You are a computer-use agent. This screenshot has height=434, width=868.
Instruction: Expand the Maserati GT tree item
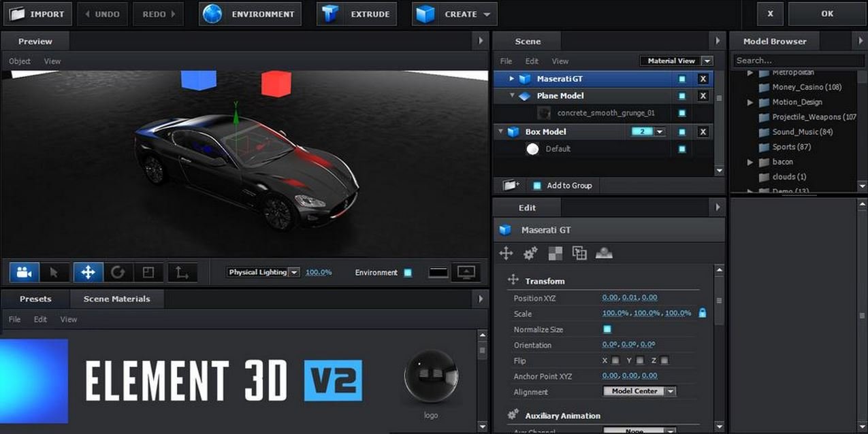(x=512, y=79)
